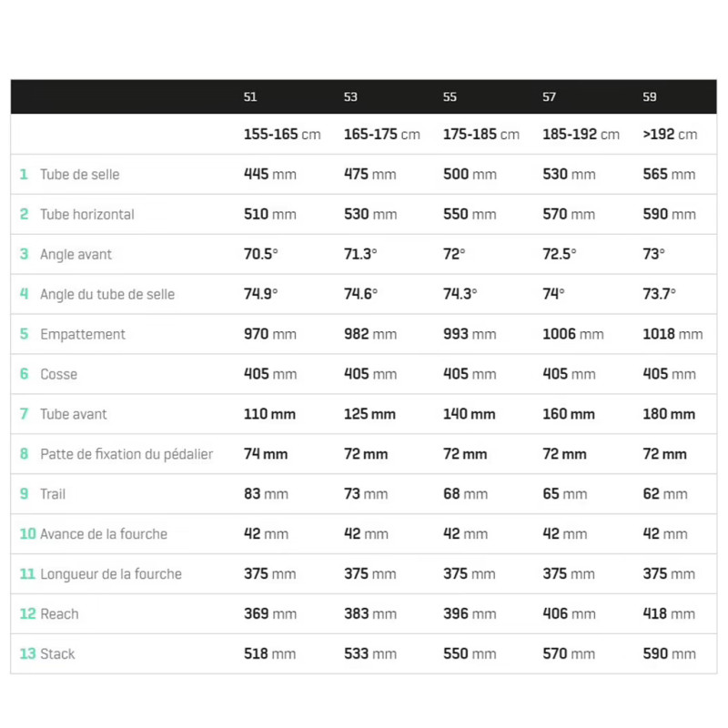Image resolution: width=728 pixels, height=728 pixels.
Task: Click the Stack row label
Action: [x=57, y=654]
